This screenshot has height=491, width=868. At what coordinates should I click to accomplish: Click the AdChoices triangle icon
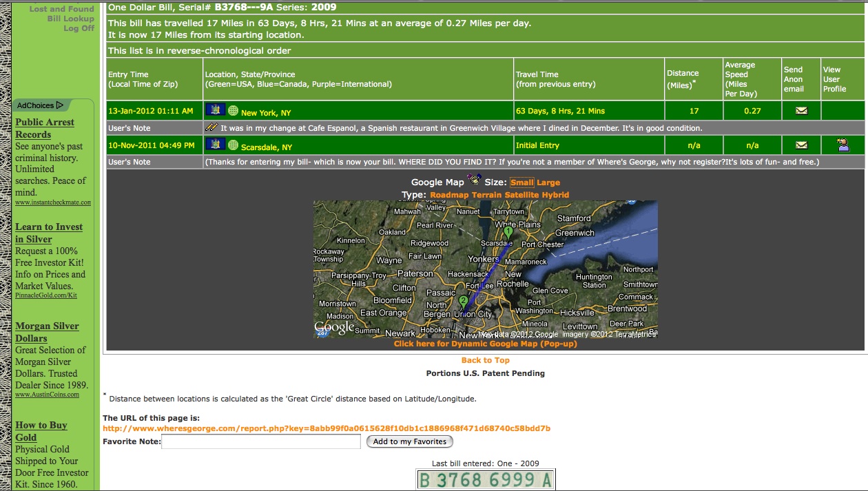coord(60,105)
